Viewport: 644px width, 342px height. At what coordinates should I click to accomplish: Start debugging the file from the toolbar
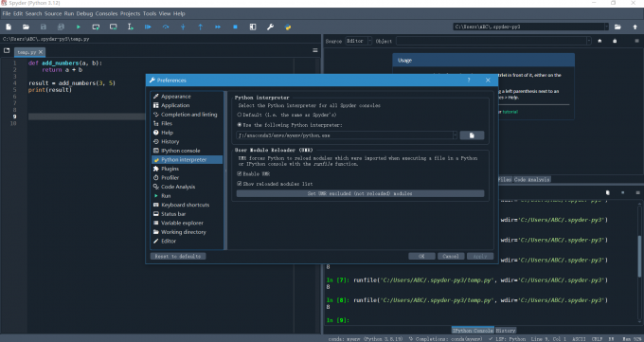pyautogui.click(x=148, y=27)
